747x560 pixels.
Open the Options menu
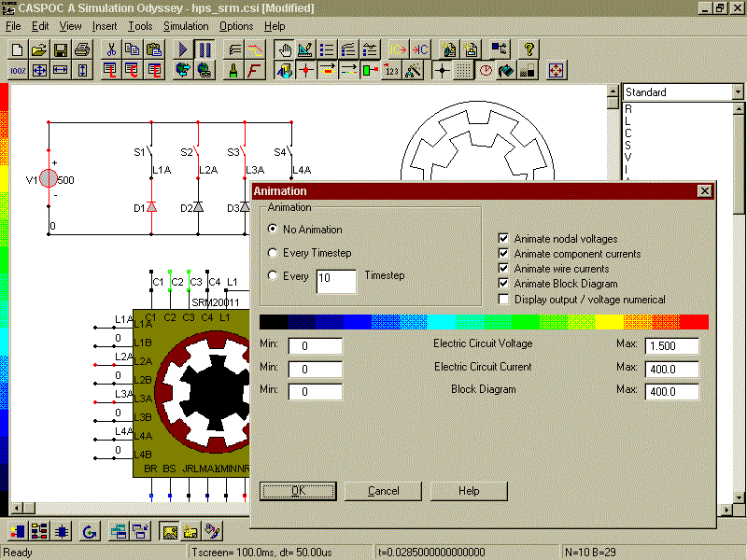pos(236,26)
